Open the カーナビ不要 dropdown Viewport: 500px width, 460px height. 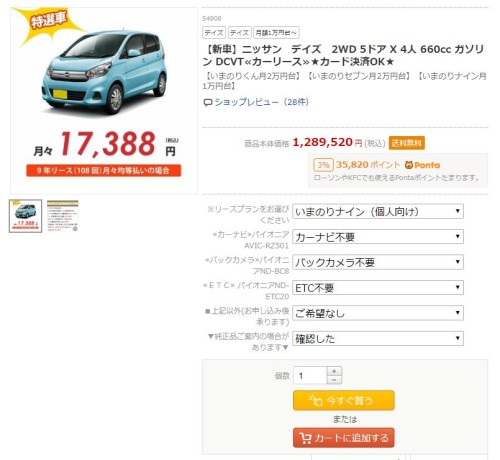pyautogui.click(x=378, y=237)
